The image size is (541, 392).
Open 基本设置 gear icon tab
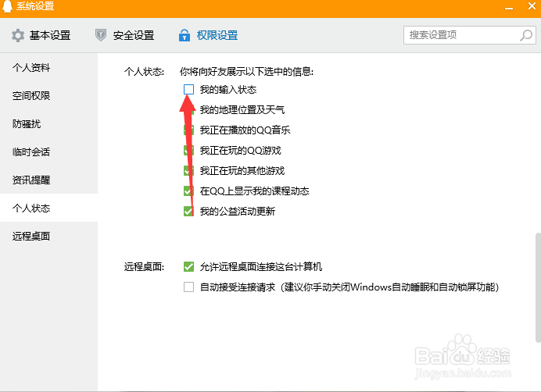click(18, 35)
